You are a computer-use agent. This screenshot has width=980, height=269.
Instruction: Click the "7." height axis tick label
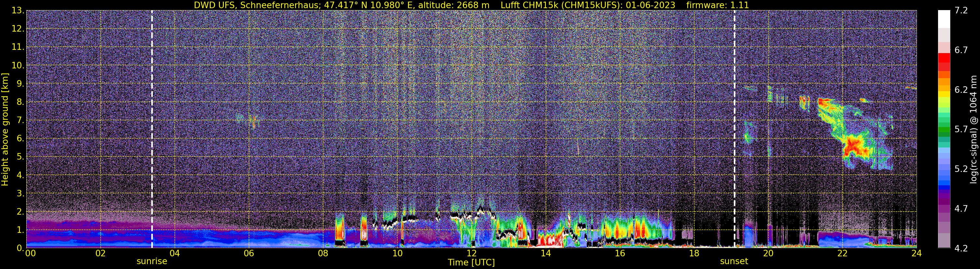(x=20, y=120)
